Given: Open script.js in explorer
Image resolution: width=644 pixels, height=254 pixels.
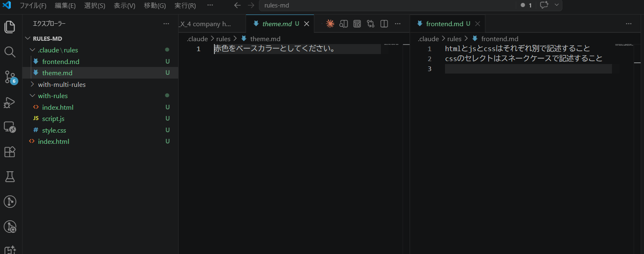Looking at the screenshot, I should (100, 118).
